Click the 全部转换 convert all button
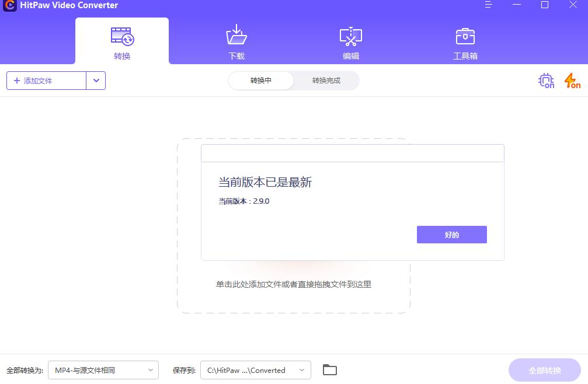Viewport: 588px width, 384px height. [x=545, y=370]
